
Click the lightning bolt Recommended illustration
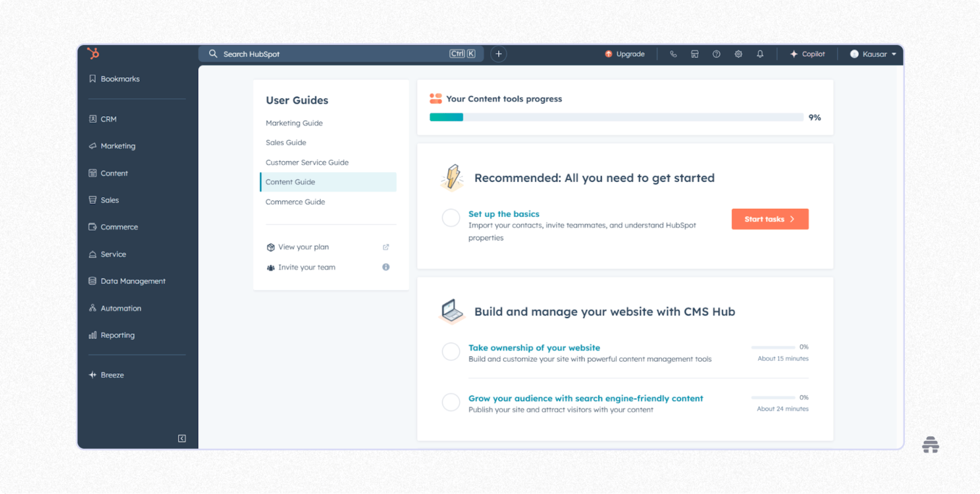452,177
